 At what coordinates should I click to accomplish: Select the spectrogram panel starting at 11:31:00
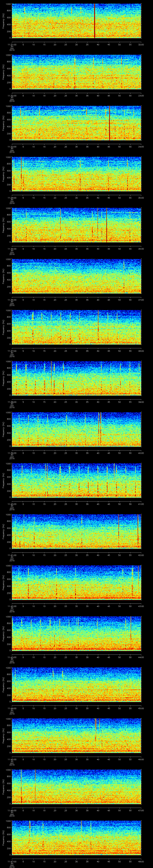coord(77,21)
